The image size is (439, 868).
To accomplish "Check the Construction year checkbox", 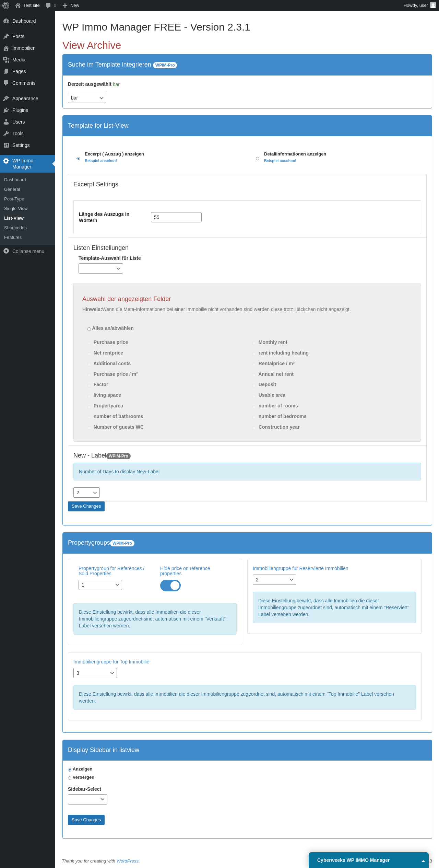I will click(254, 428).
